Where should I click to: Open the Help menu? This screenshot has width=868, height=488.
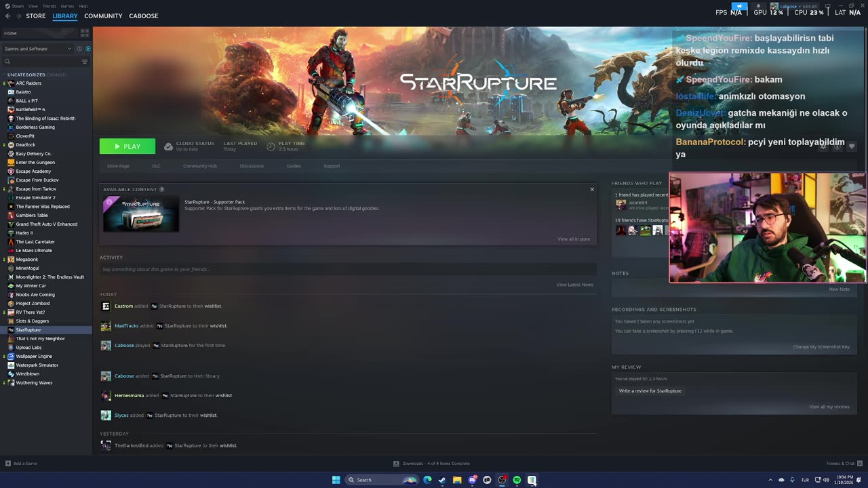pyautogui.click(x=83, y=6)
